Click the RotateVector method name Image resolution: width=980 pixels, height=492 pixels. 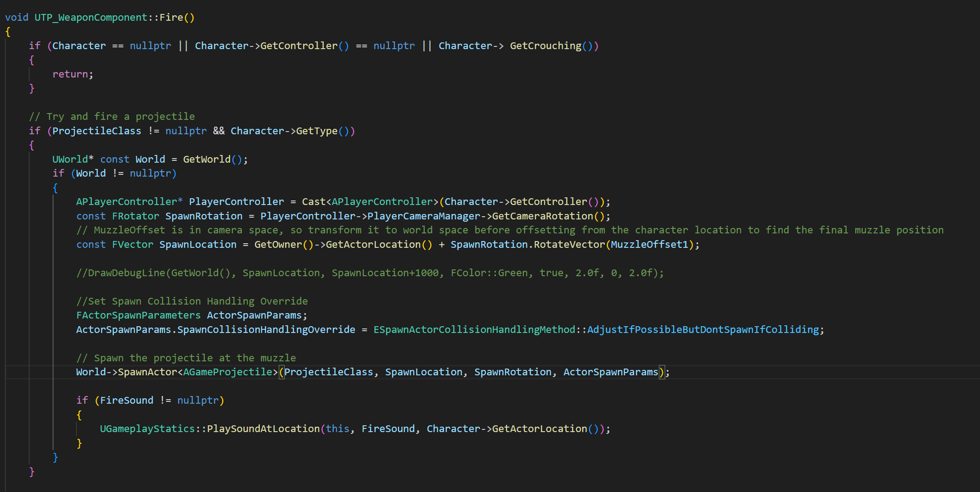tap(569, 245)
